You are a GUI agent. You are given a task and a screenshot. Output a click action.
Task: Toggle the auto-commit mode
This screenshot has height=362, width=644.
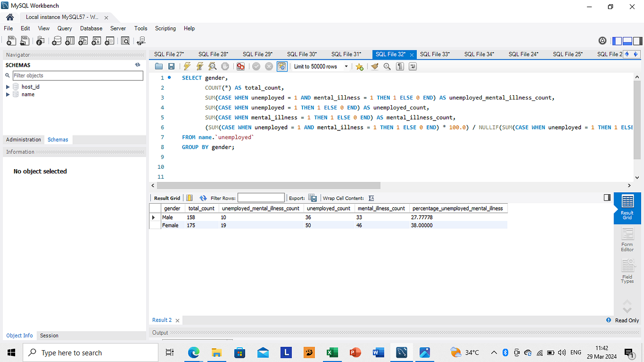(282, 66)
